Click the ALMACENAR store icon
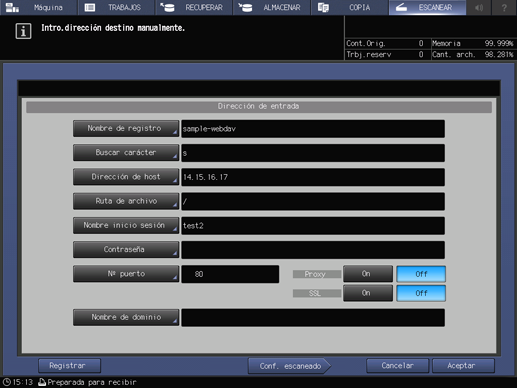Image resolution: width=517 pixels, height=388 pixels. tap(245, 7)
